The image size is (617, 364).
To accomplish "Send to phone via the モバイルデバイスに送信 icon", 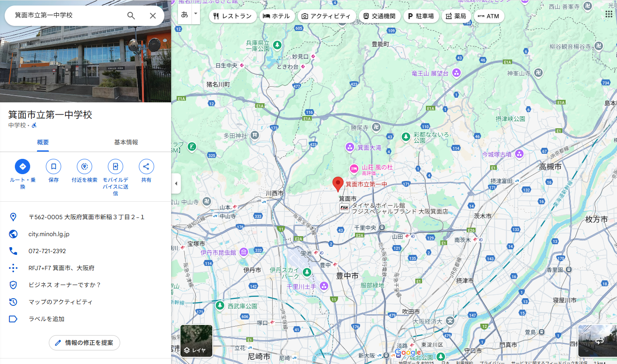I will click(116, 166).
